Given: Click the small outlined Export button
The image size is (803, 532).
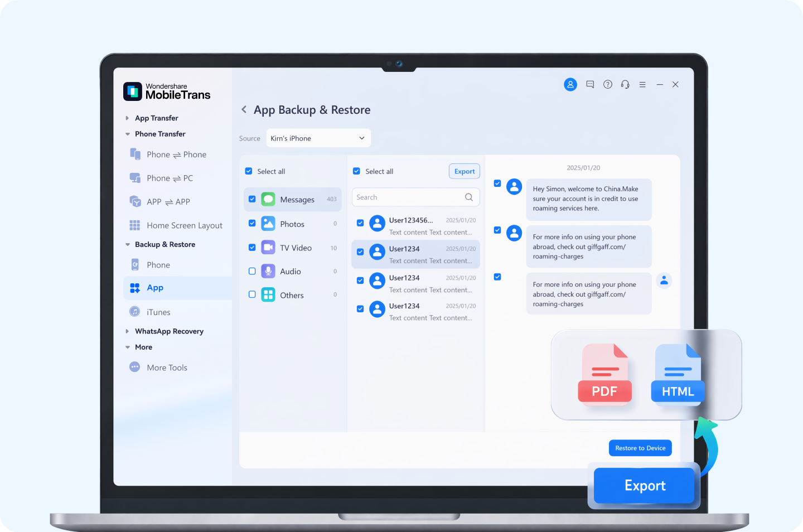Looking at the screenshot, I should pos(465,171).
